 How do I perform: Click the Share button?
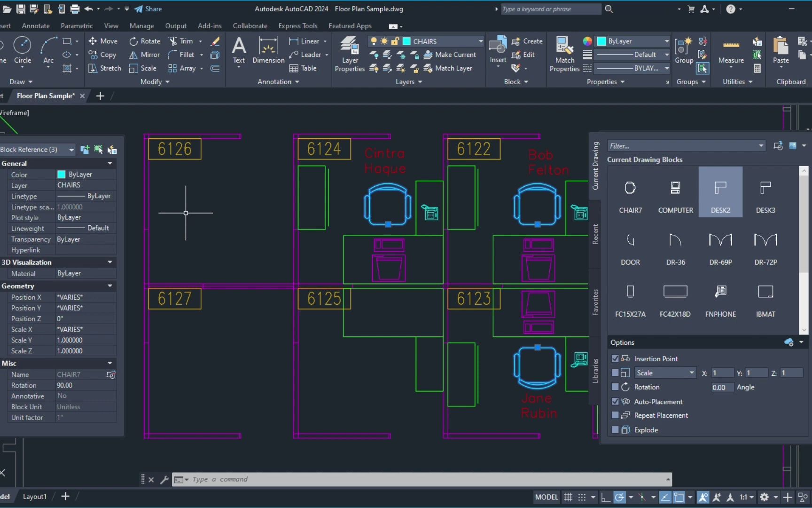click(148, 9)
